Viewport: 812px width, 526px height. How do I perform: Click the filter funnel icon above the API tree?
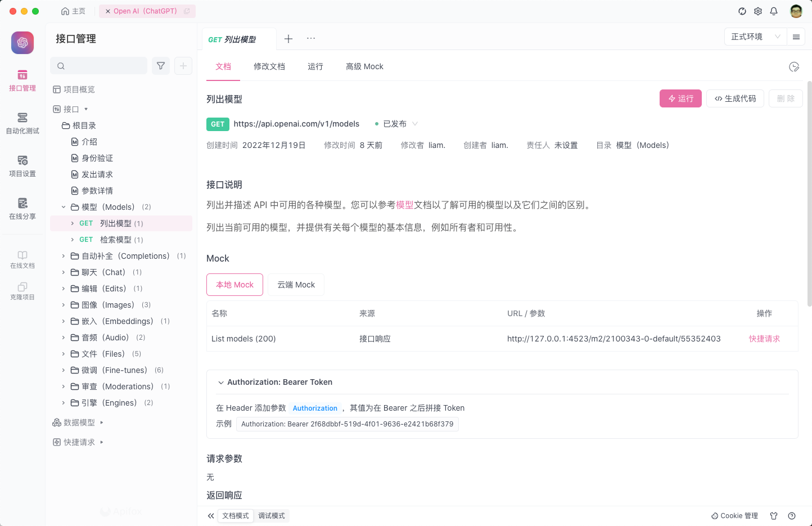(160, 66)
